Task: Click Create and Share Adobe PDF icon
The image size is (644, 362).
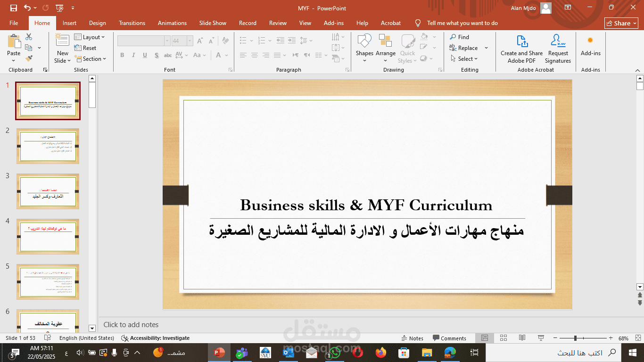Action: [x=522, y=41]
